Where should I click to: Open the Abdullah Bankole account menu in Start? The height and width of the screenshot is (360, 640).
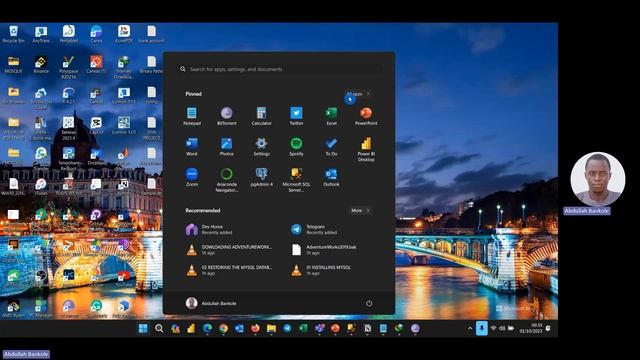click(211, 303)
